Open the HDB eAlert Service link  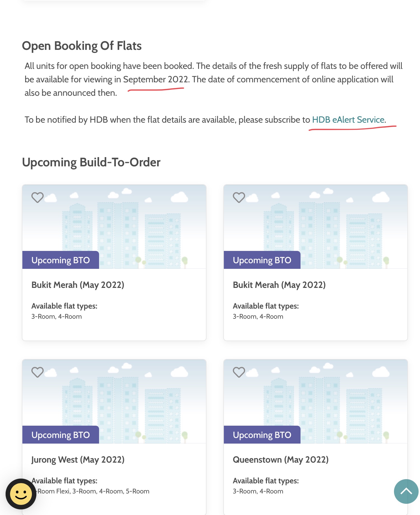(348, 120)
